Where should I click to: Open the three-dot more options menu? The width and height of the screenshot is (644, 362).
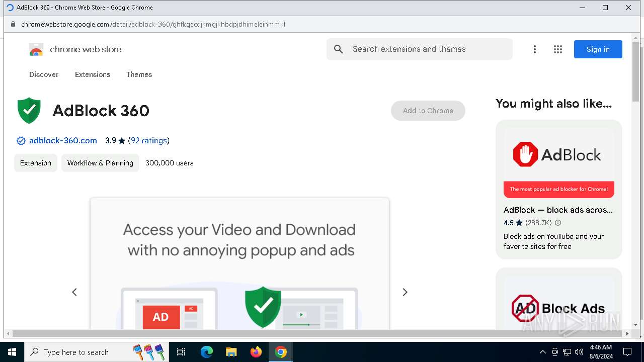[535, 49]
